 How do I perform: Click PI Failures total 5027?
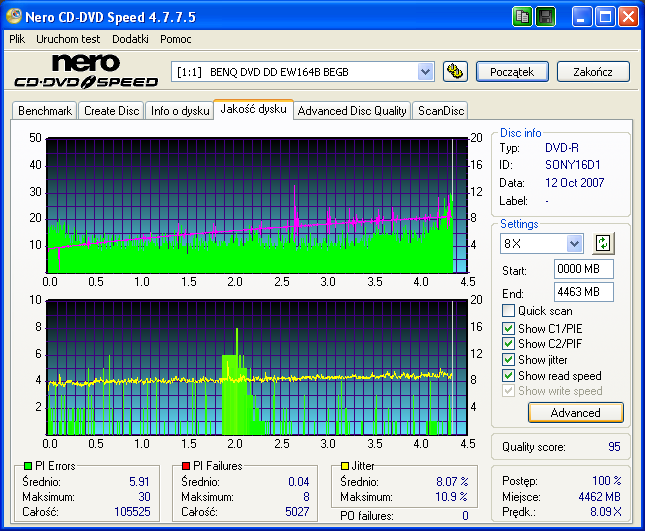297,512
